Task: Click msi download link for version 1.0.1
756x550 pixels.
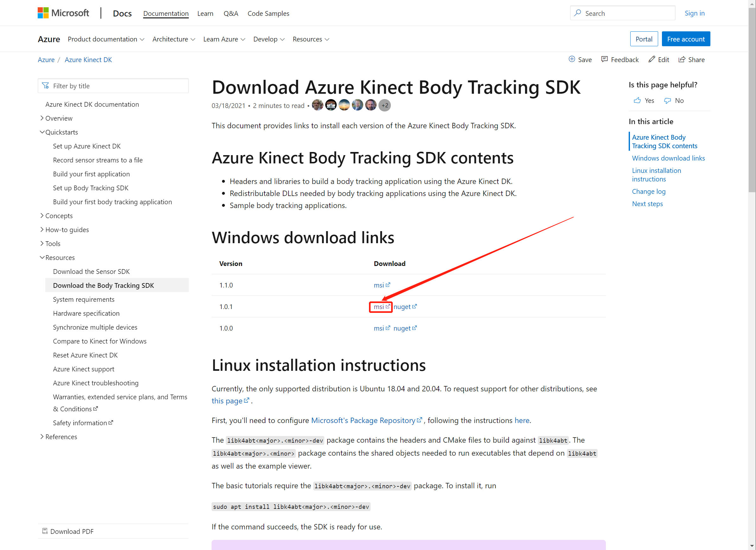Action: tap(380, 307)
